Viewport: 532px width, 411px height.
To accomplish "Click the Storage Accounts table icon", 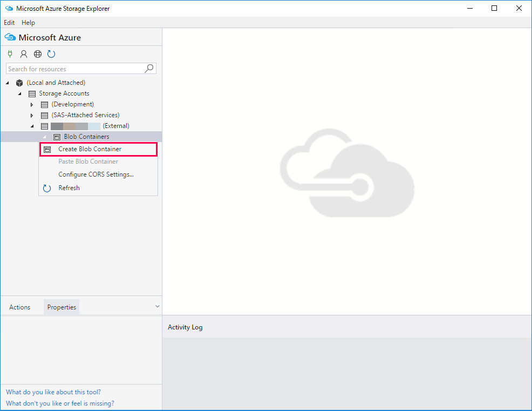I will click(32, 94).
